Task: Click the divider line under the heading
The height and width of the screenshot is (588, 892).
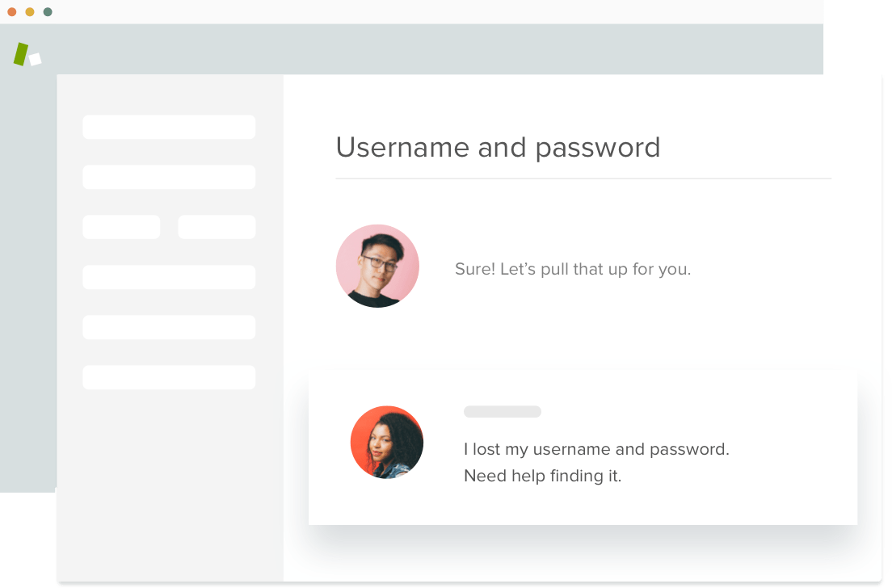Action: (x=583, y=178)
